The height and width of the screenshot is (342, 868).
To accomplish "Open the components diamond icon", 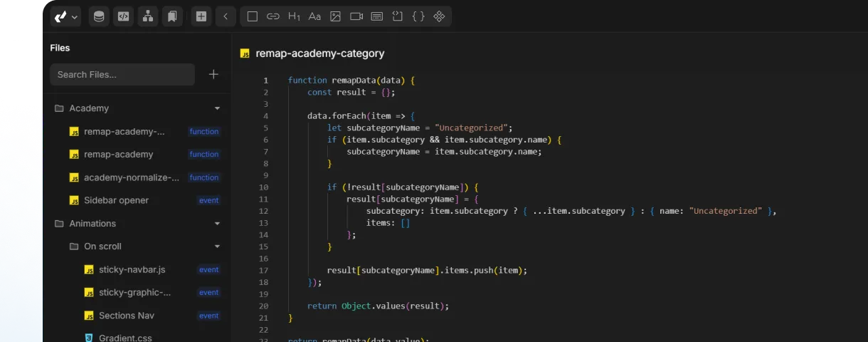I will (439, 16).
